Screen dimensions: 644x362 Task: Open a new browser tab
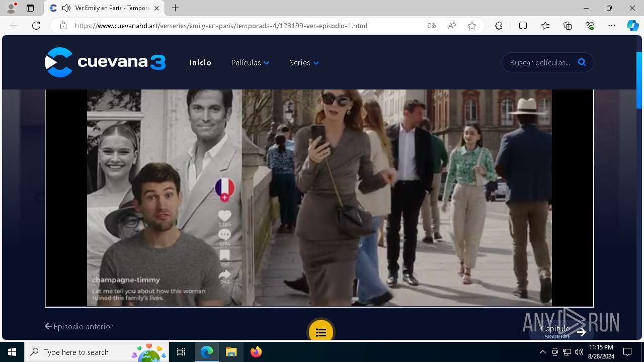coord(175,8)
